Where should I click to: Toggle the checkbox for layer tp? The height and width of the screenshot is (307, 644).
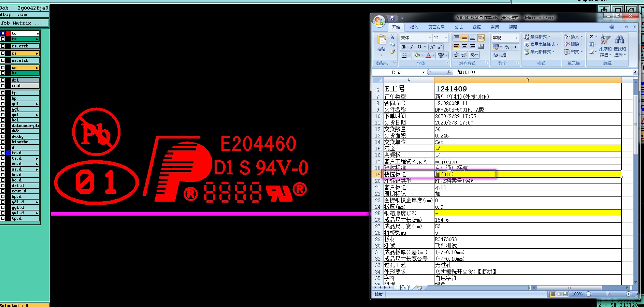pos(3,93)
